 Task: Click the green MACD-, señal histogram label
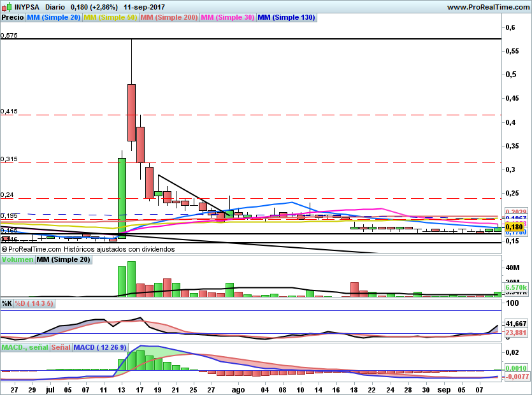coord(25,347)
